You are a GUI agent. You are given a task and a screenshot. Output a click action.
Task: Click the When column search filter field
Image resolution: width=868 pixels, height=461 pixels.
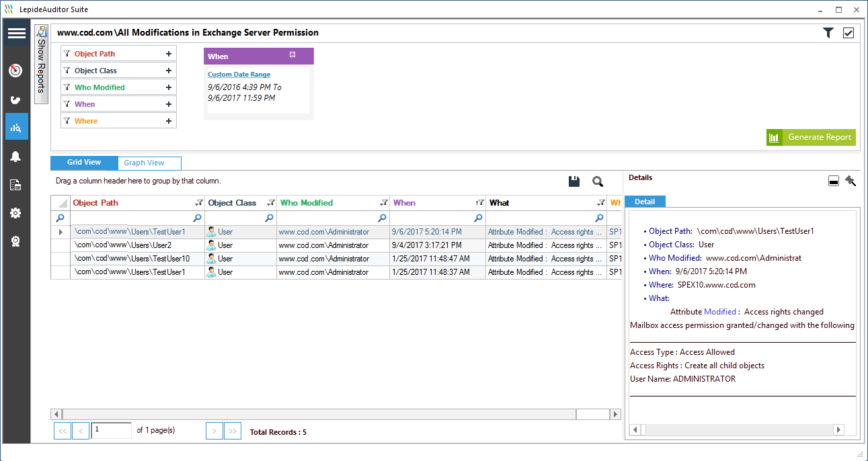point(438,218)
